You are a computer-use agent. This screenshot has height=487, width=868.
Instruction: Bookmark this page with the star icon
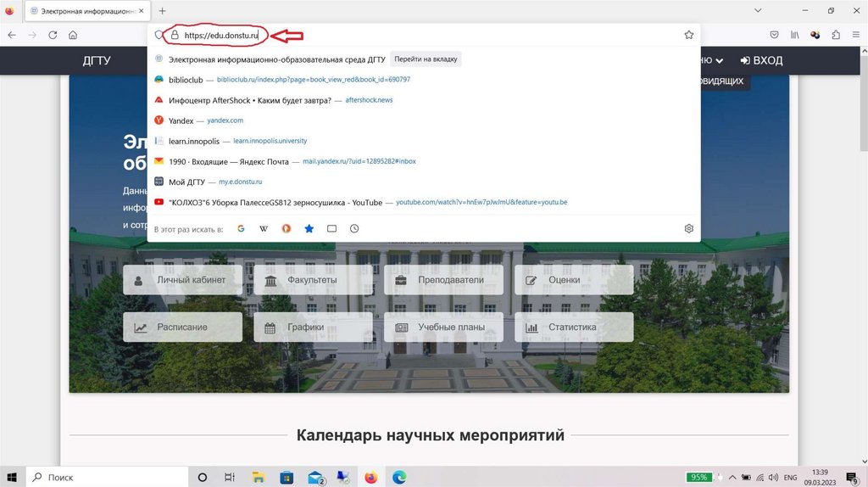point(688,35)
